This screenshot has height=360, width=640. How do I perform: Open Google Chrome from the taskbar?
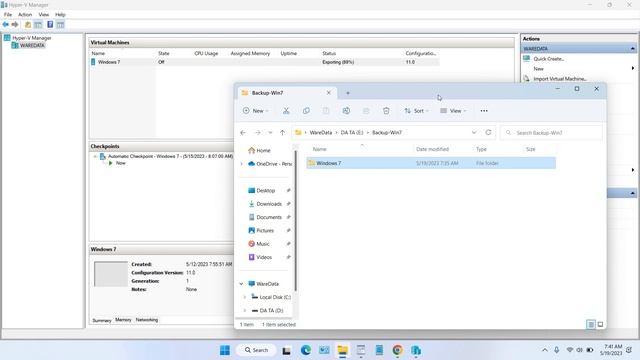point(398,350)
